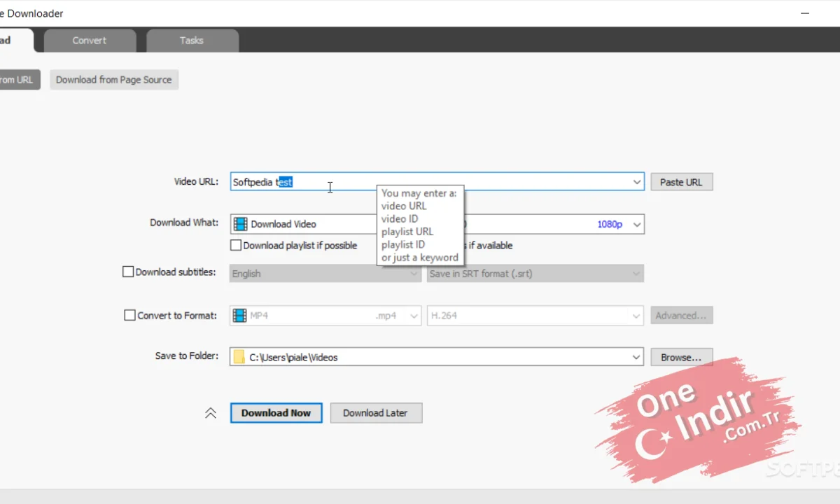Select Download from Page Source mode

[114, 80]
